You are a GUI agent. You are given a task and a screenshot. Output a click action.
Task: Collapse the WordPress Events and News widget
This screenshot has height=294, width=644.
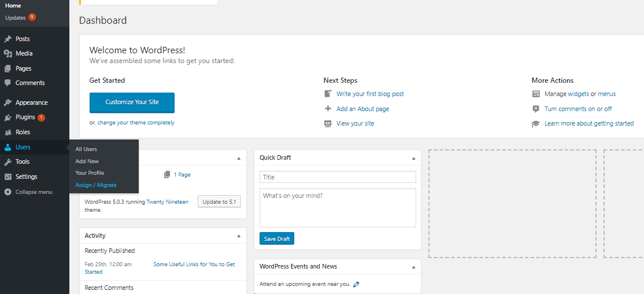(413, 267)
